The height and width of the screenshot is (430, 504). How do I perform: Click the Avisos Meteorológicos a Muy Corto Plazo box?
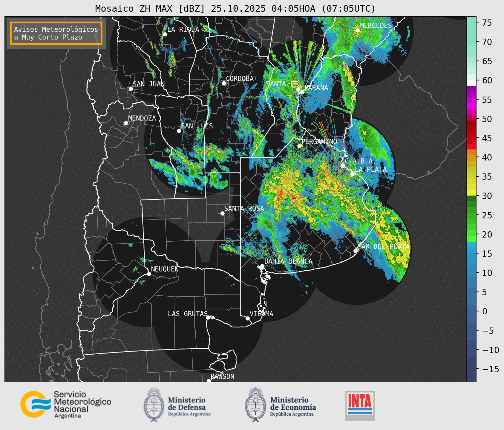(56, 33)
